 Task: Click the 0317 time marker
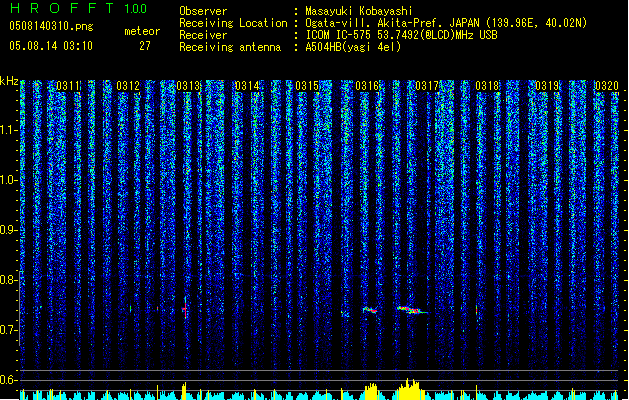[x=427, y=85]
